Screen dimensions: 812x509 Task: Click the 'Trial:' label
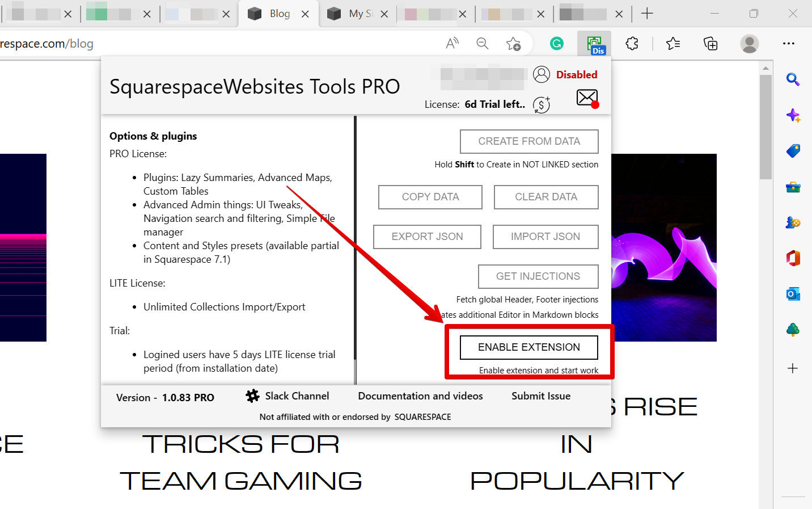tap(120, 331)
